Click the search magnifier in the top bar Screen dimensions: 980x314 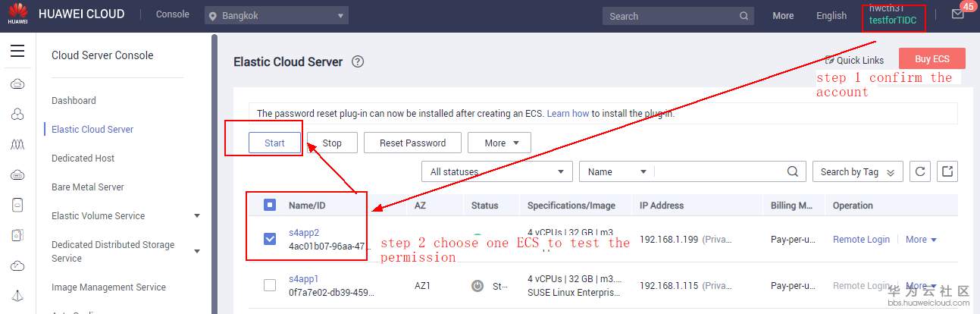point(744,16)
